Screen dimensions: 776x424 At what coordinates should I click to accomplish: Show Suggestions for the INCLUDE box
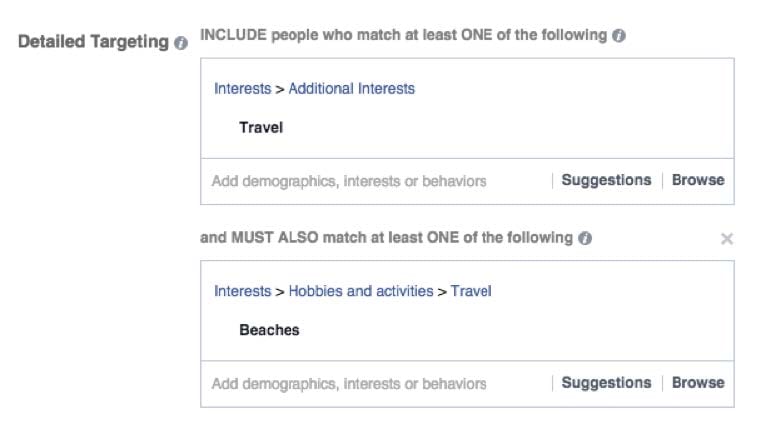tap(606, 181)
